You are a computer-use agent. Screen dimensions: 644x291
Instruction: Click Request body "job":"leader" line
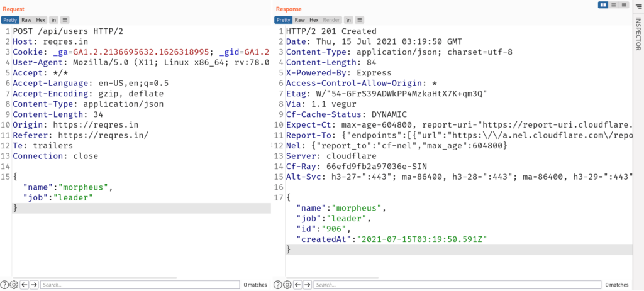(58, 198)
